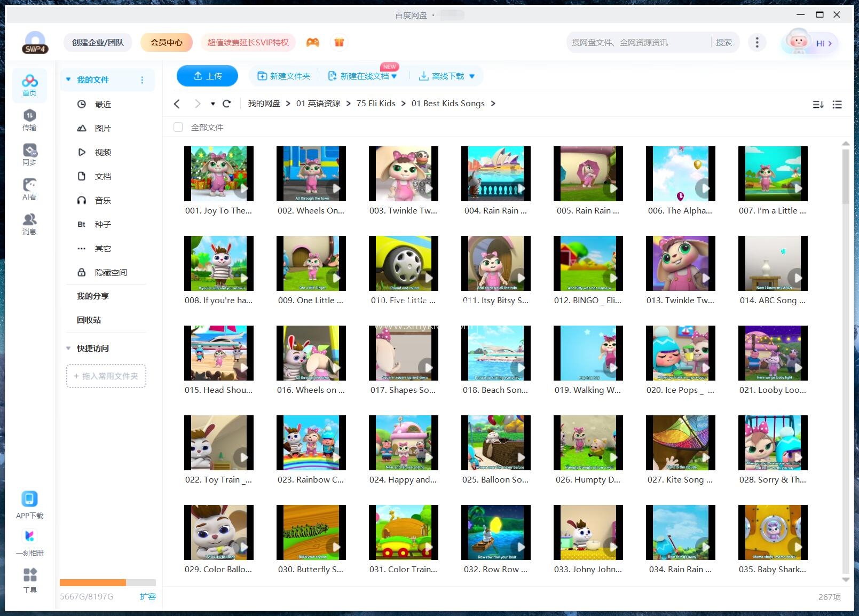Open the 035. Baby Shark video thumbnail

(x=773, y=532)
